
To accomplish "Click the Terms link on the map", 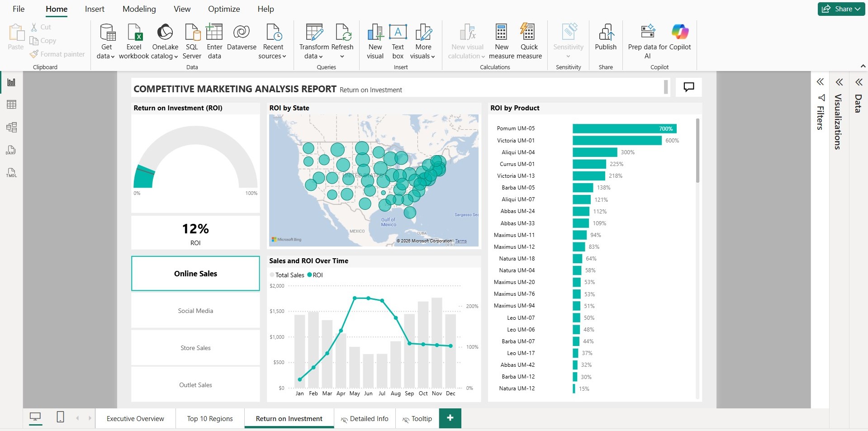I will coord(460,241).
